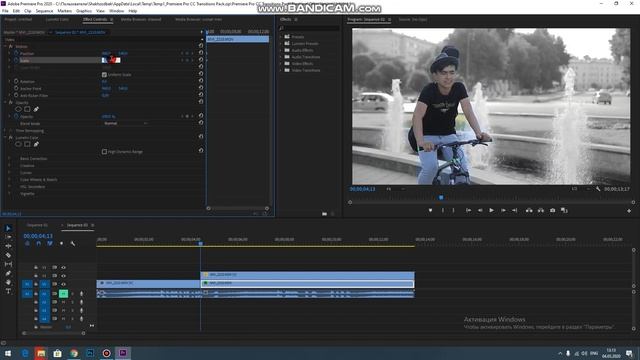The height and width of the screenshot is (360, 640).
Task: Select the Type tool
Action: point(8,291)
